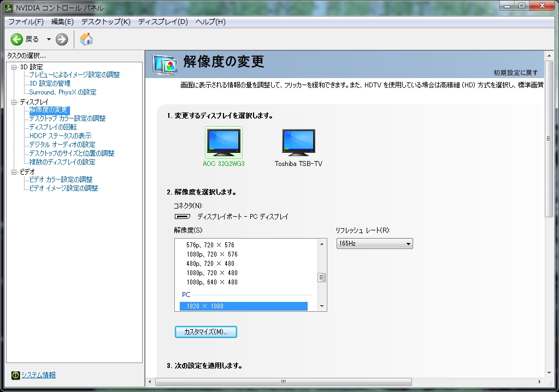Viewport: 559px width, 392px height.
Task: Open Surround、PhysX の設定
Action: click(x=63, y=92)
